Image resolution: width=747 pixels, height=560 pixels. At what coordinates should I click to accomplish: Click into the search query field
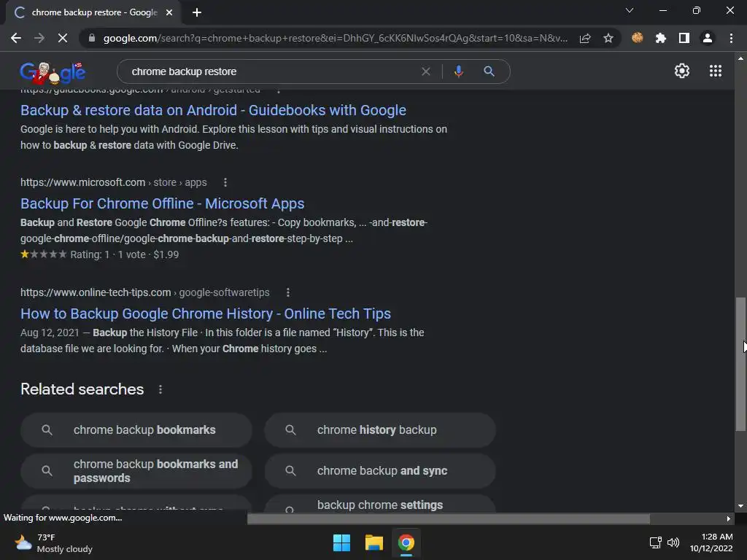coord(271,71)
